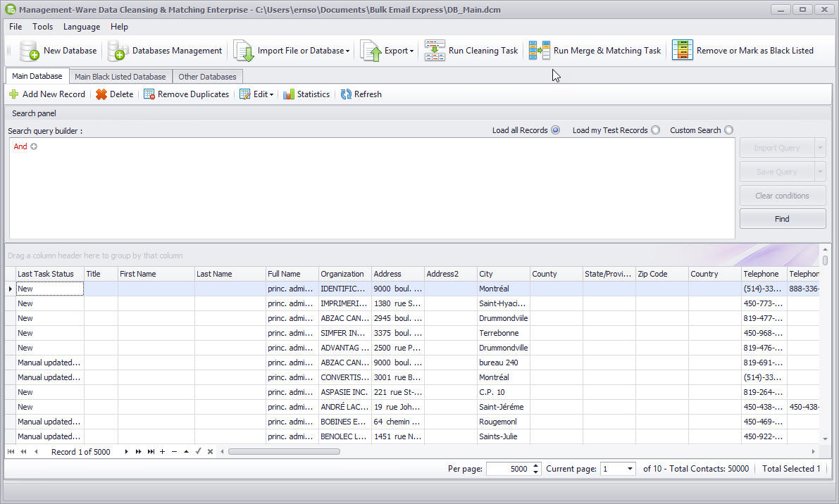
Task: Click the Zip Code column header
Action: point(662,274)
